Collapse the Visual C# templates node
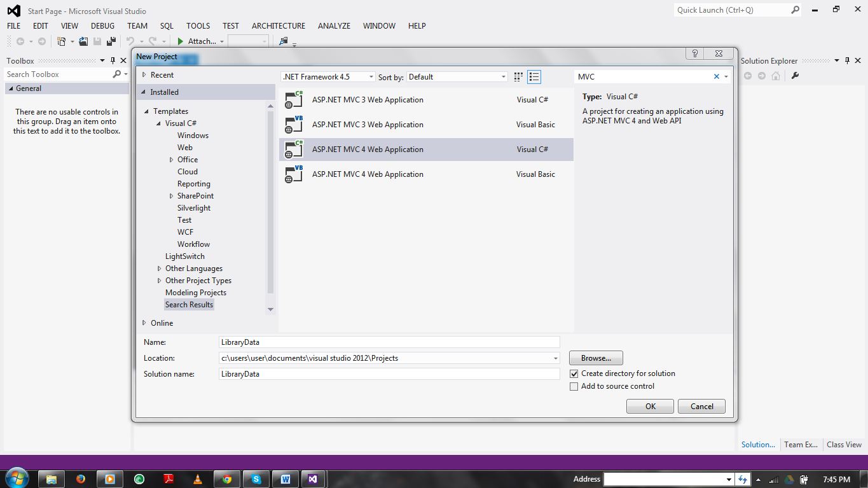Image resolution: width=868 pixels, height=488 pixels. [160, 123]
